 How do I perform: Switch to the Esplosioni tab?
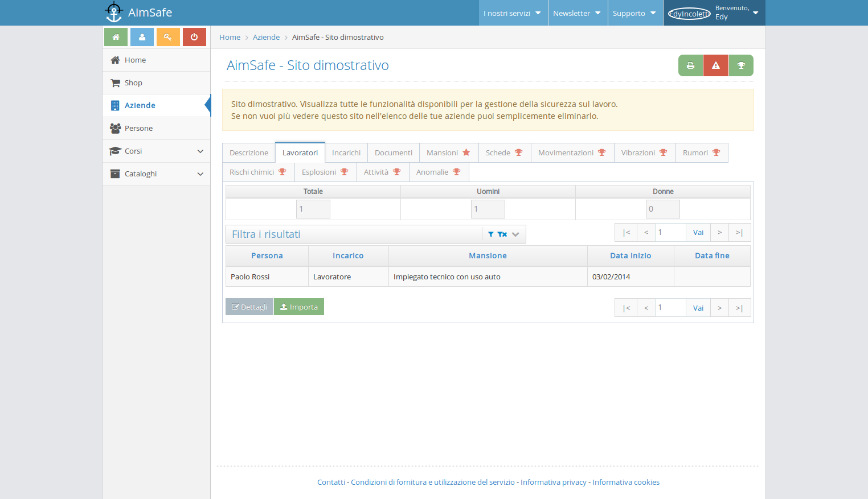point(325,172)
